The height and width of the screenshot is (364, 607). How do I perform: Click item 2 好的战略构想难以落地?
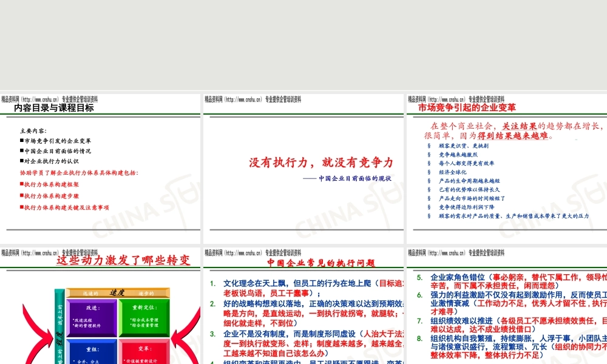(x=307, y=313)
